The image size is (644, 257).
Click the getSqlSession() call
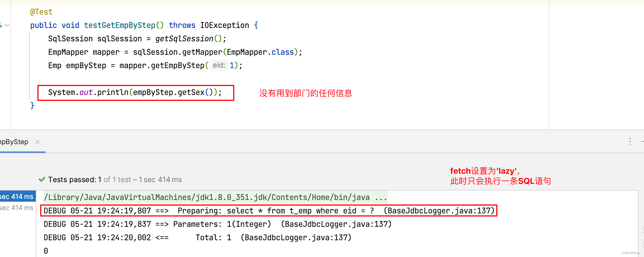tap(189, 39)
